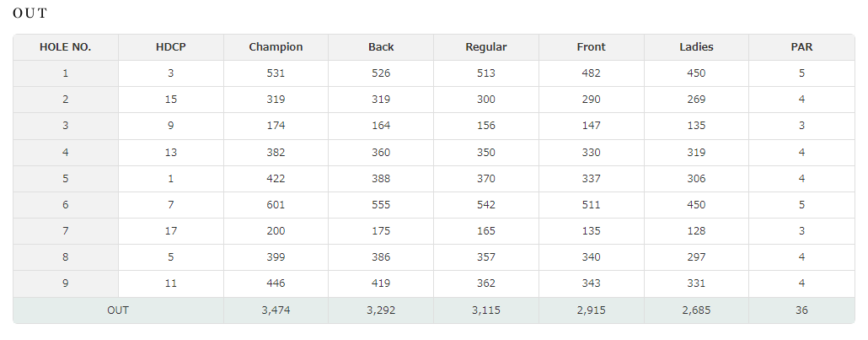Select Champion distance 446 for hole 9
The width and height of the screenshot is (868, 340).
tap(276, 283)
